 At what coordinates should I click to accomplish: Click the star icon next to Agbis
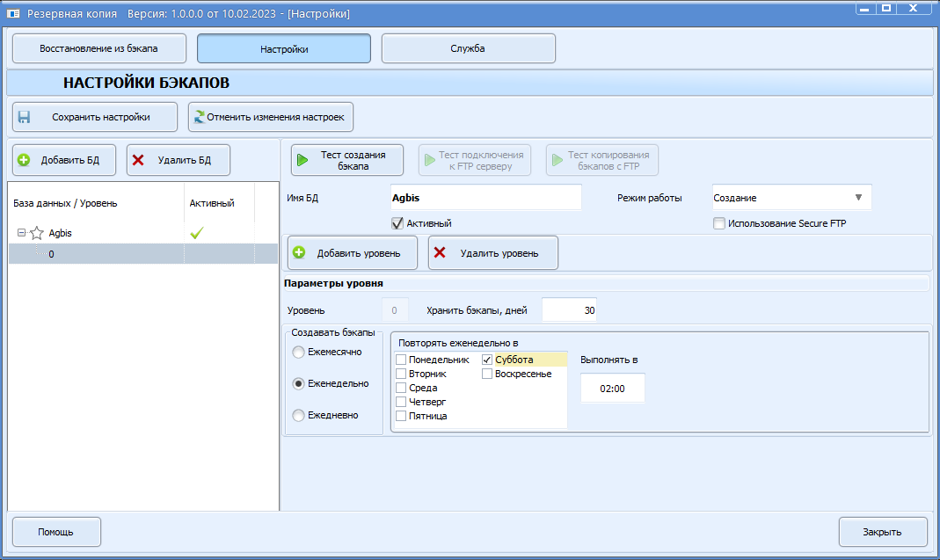tap(37, 233)
